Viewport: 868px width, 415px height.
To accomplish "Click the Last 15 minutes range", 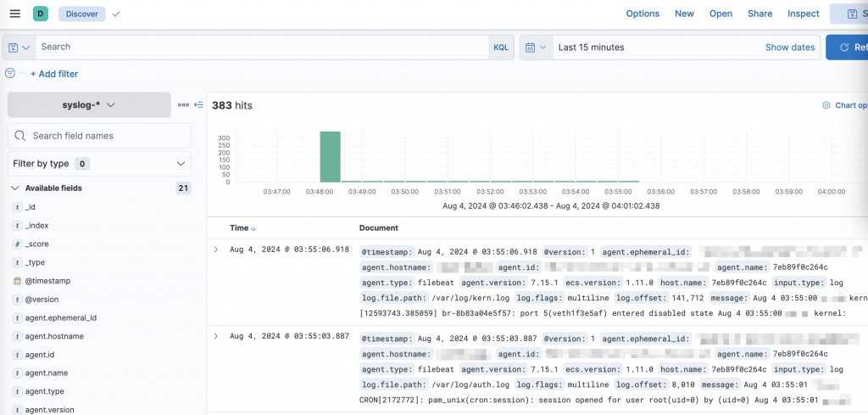I will click(x=591, y=48).
